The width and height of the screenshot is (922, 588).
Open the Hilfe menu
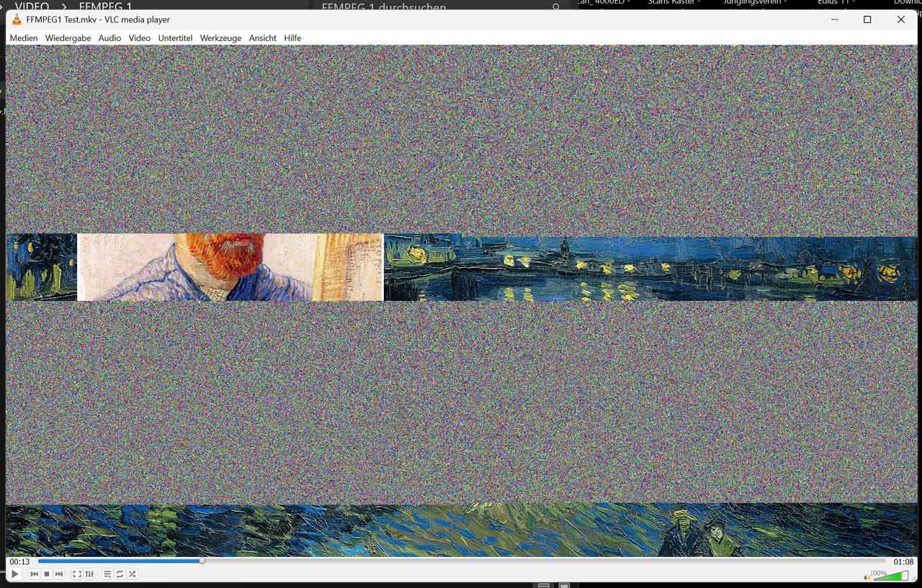click(x=292, y=38)
